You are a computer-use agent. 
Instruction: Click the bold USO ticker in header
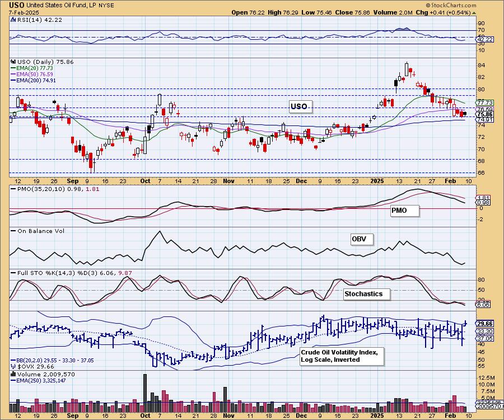pyautogui.click(x=16, y=5)
